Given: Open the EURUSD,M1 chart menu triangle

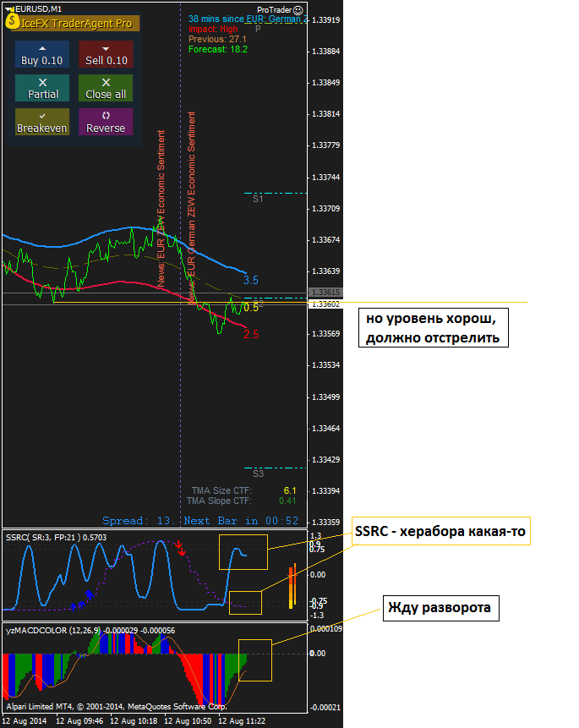Looking at the screenshot, I should pos(10,8).
